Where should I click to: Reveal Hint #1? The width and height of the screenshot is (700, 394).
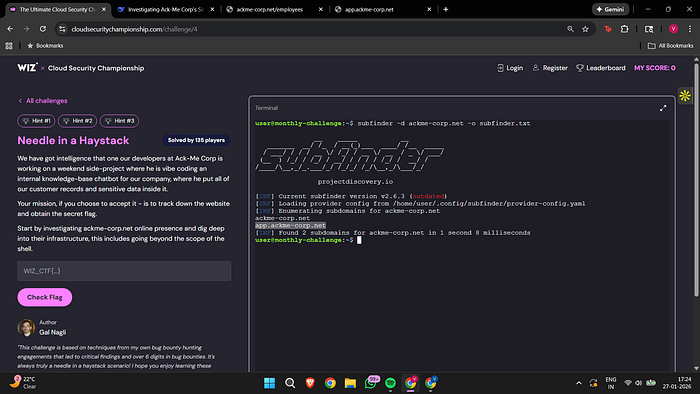[x=36, y=121]
